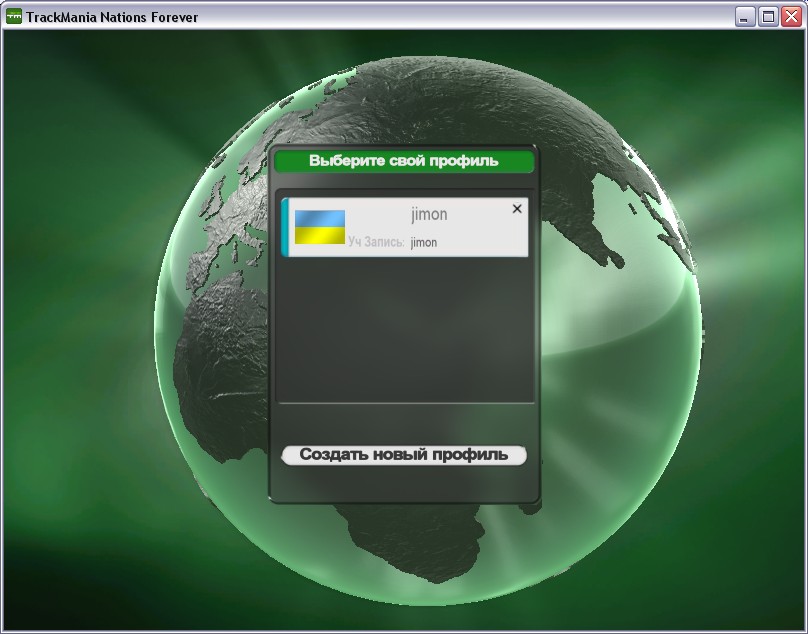Click the teal bar on jimon card
This screenshot has width=808, height=634.
(x=285, y=227)
